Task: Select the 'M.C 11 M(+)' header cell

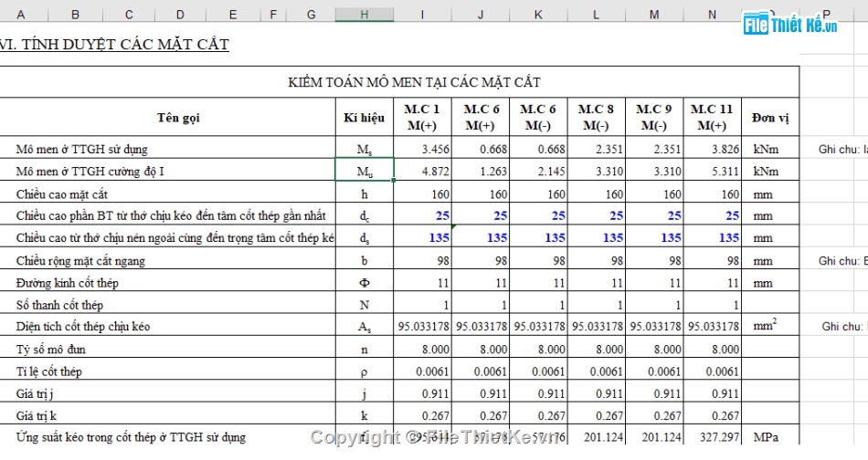Action: coord(713,117)
